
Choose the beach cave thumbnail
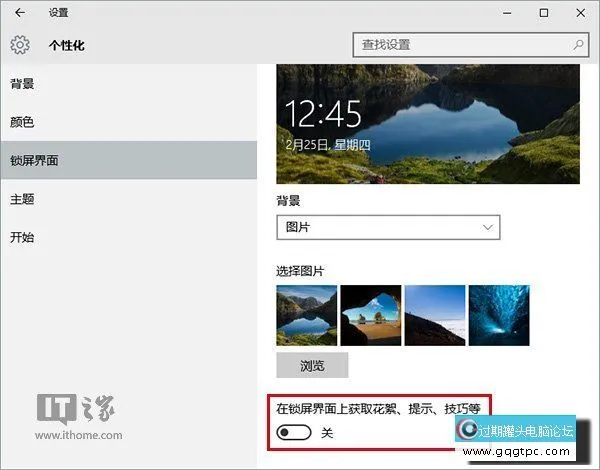[x=370, y=315]
